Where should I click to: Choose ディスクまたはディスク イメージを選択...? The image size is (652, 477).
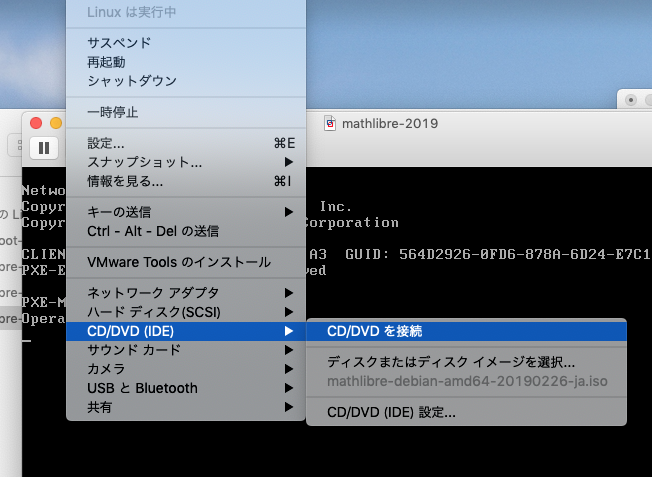click(x=466, y=362)
